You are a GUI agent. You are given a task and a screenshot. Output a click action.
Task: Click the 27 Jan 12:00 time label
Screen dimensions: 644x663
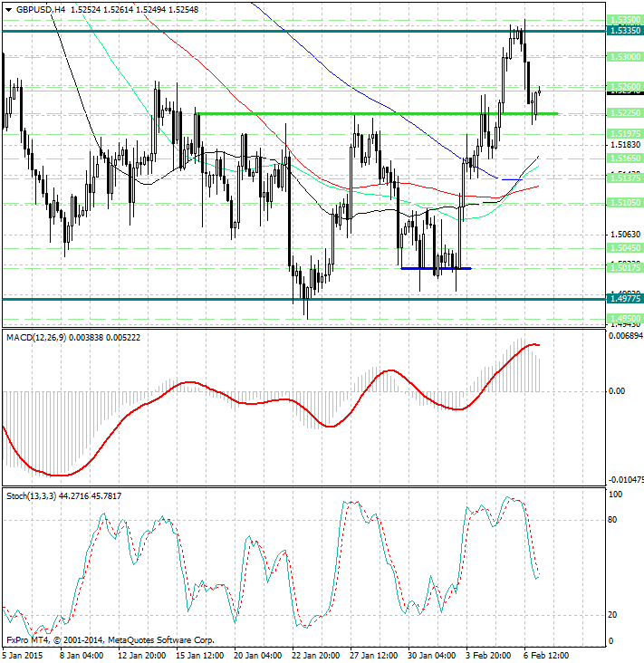click(373, 656)
